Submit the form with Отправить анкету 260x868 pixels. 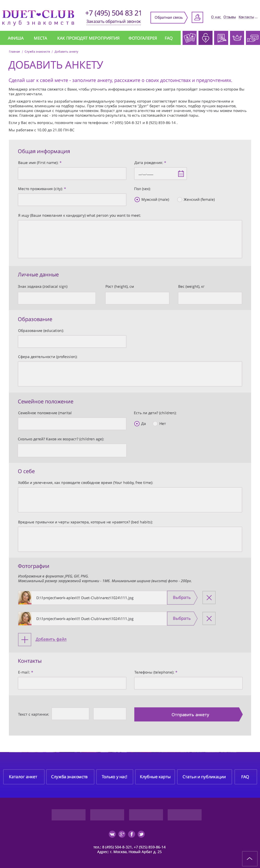[x=188, y=714]
